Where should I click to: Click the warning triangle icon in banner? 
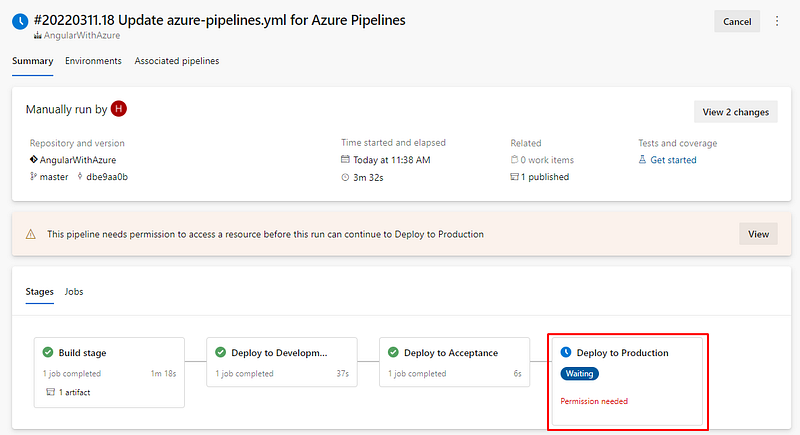click(30, 234)
